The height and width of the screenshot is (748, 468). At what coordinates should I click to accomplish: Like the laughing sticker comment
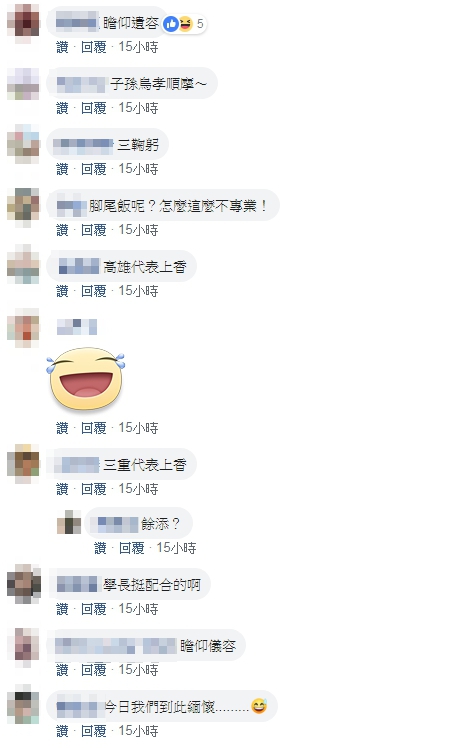pyautogui.click(x=62, y=428)
